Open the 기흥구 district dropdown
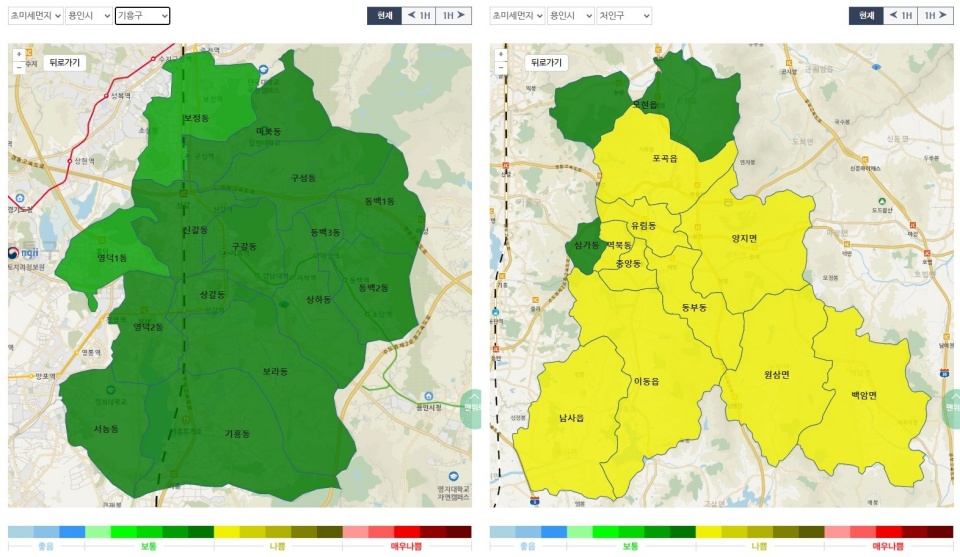Viewport: 960px width, 557px height. click(x=142, y=16)
